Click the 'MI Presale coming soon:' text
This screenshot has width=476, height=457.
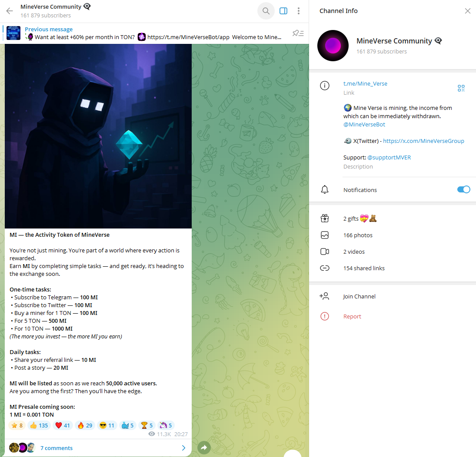click(x=42, y=407)
